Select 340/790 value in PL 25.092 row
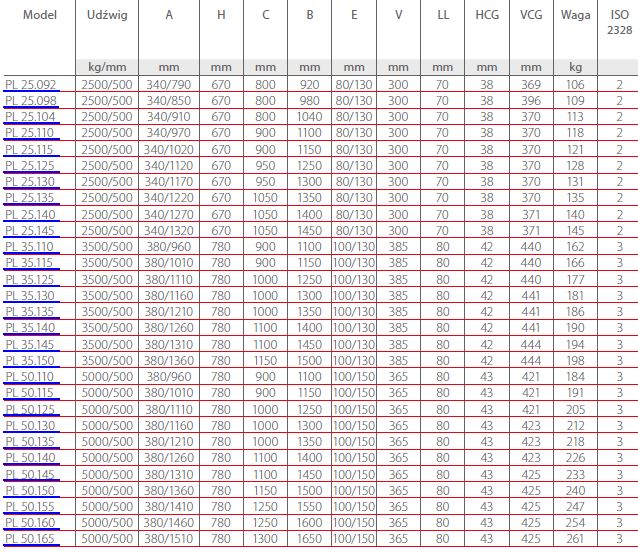The height and width of the screenshot is (553, 638). [x=168, y=85]
